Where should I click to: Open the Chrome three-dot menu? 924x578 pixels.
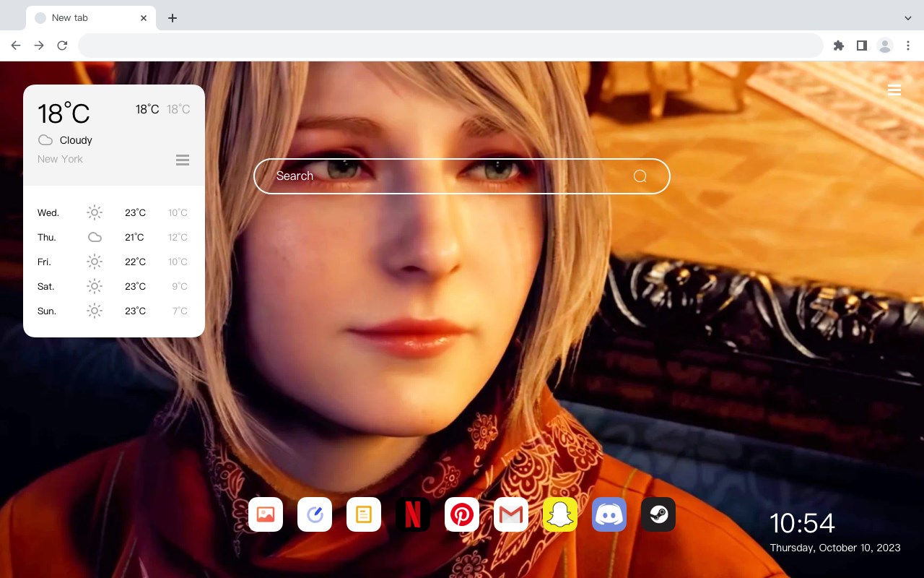[908, 46]
